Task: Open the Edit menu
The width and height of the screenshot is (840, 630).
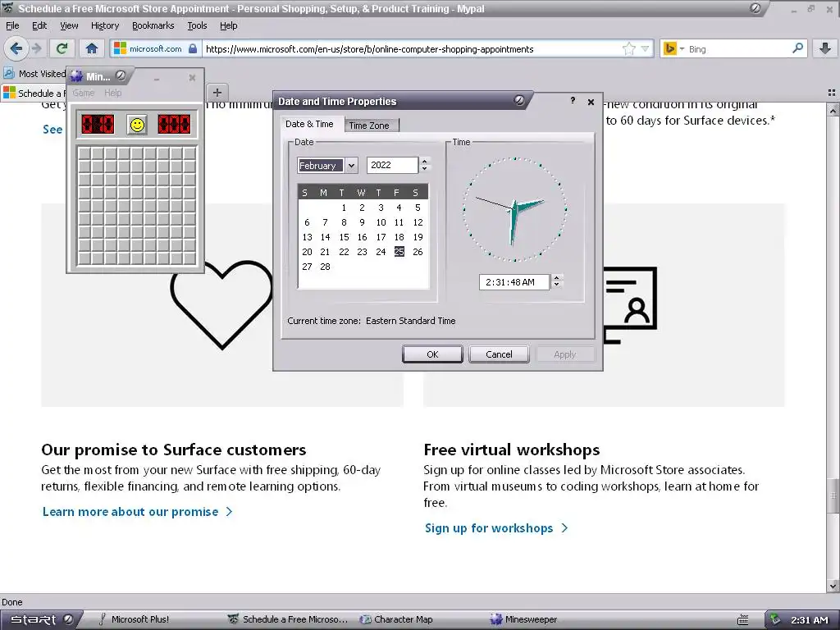Action: tap(39, 25)
